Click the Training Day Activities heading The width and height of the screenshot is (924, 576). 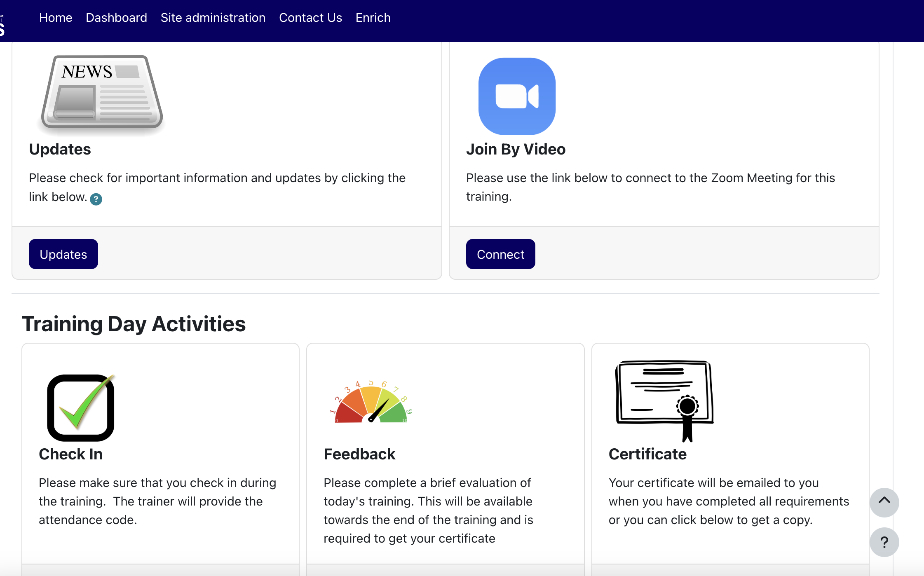(x=134, y=324)
